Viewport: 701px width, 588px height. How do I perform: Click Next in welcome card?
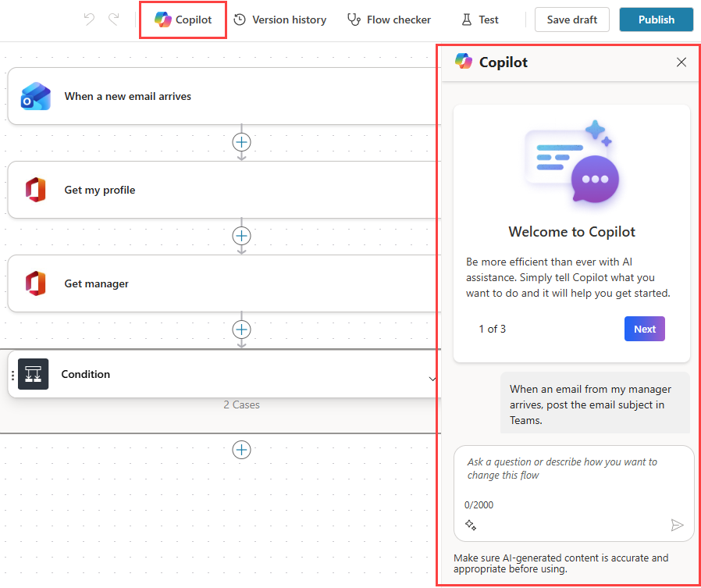pyautogui.click(x=644, y=329)
